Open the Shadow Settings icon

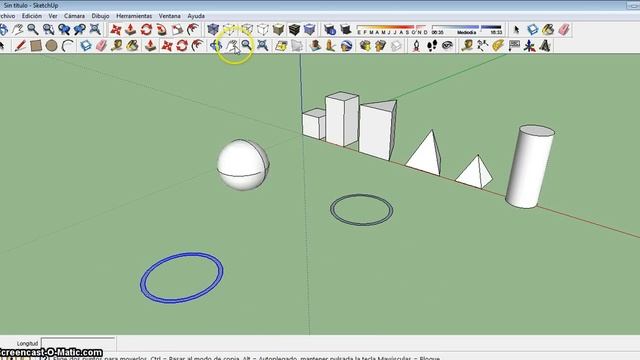[330, 29]
